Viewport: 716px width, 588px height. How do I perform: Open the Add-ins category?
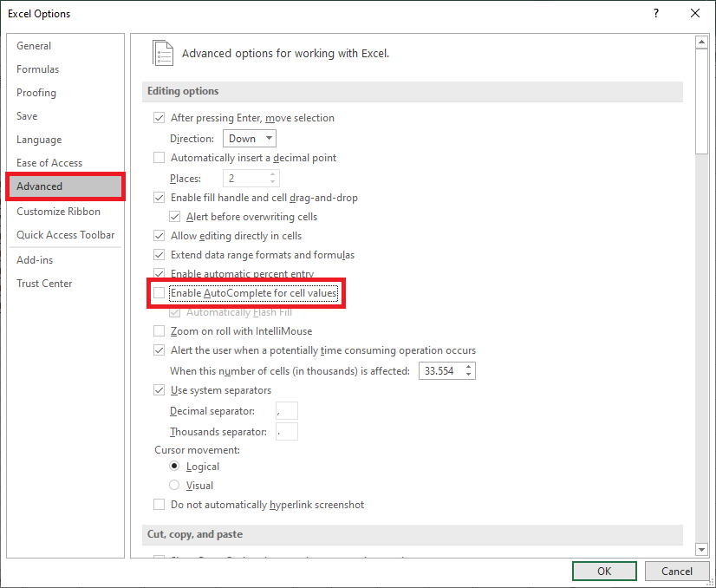click(35, 260)
